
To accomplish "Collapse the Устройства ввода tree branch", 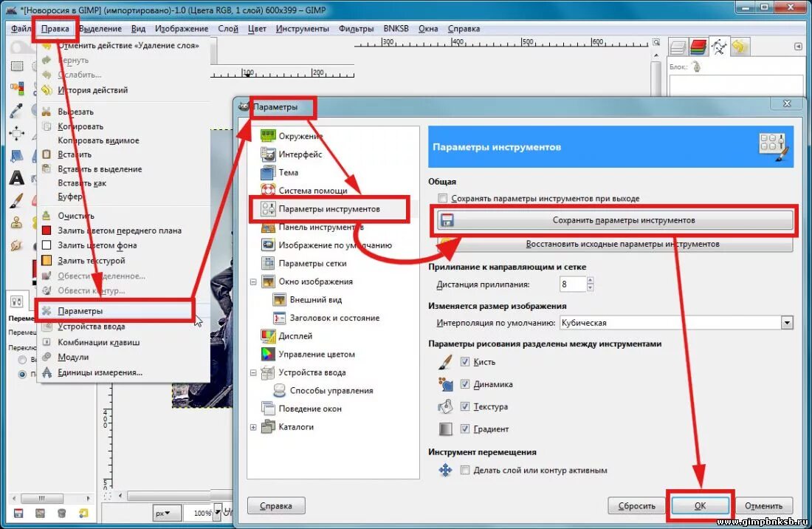I will point(253,372).
